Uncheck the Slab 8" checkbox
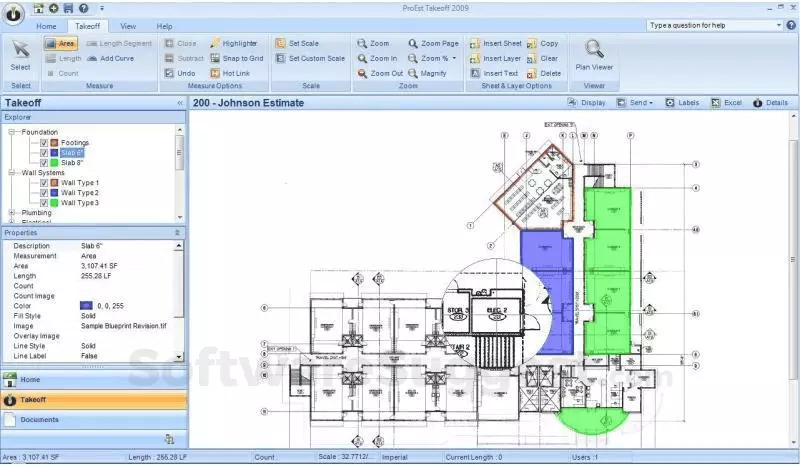This screenshot has width=800, height=466. (x=44, y=162)
